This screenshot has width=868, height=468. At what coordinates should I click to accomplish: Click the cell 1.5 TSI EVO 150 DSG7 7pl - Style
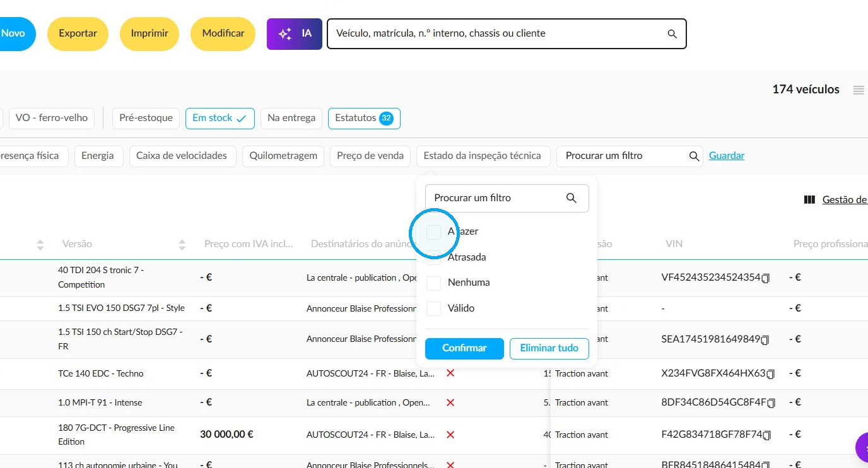[x=121, y=308]
